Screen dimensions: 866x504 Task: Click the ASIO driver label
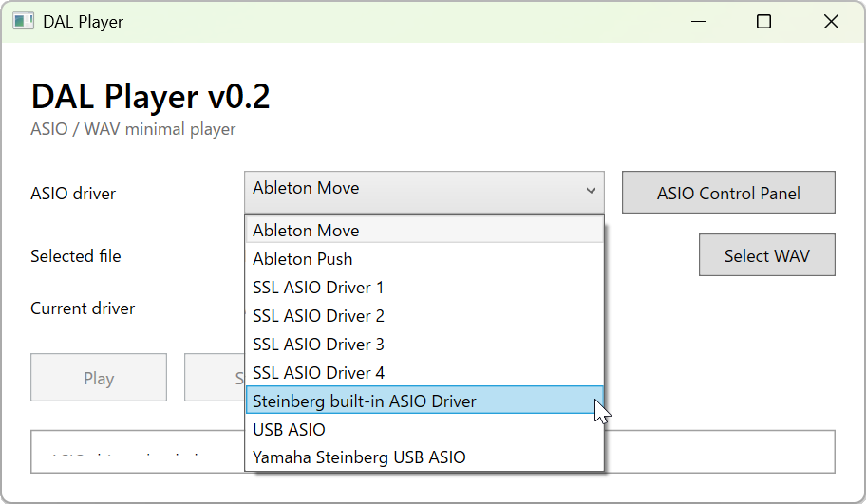[x=73, y=194]
